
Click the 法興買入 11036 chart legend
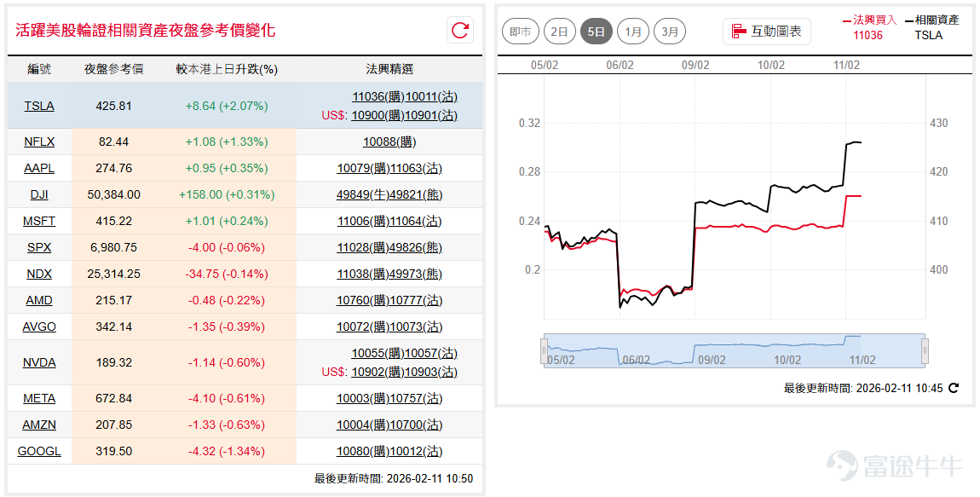pyautogui.click(x=869, y=27)
